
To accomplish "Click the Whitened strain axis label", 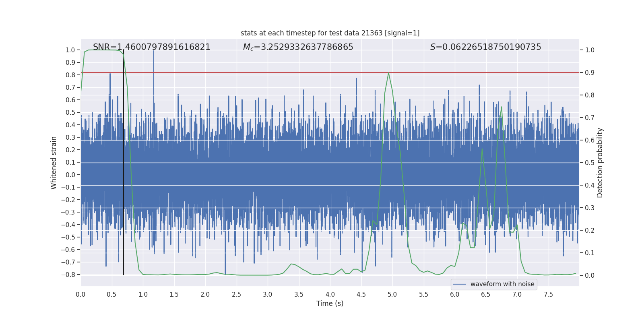I will pyautogui.click(x=54, y=163).
